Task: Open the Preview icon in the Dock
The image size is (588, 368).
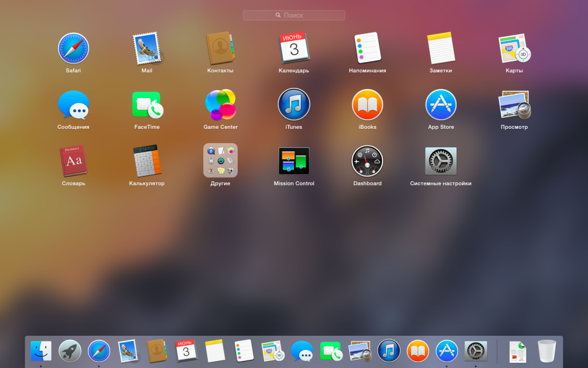Action: [360, 351]
